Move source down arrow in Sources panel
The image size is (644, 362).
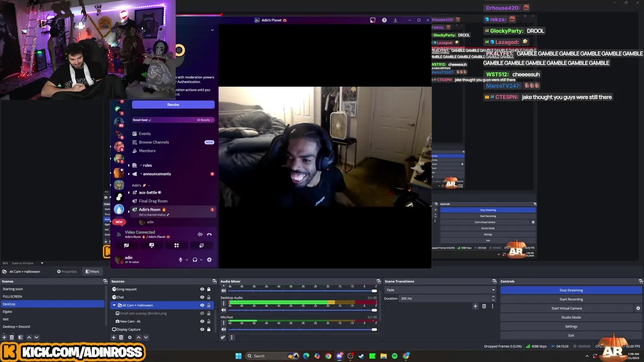[146, 337]
